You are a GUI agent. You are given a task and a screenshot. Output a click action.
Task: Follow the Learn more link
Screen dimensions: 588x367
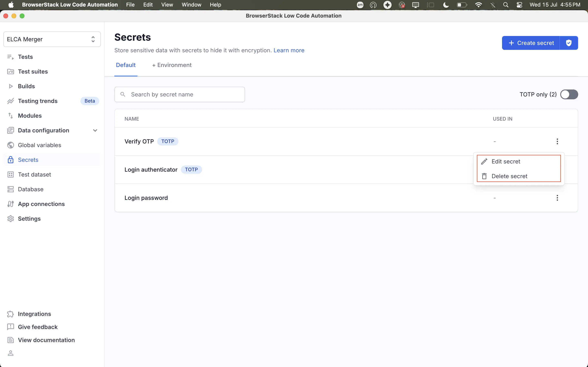coord(289,50)
